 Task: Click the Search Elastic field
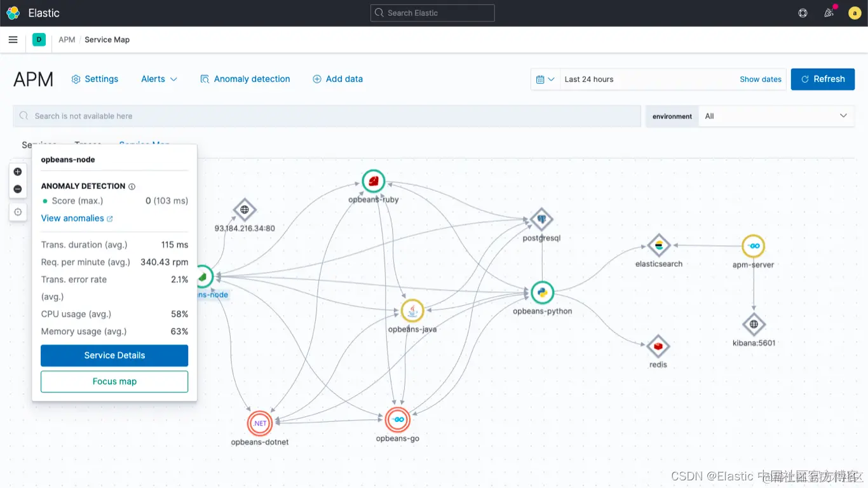[x=432, y=13]
